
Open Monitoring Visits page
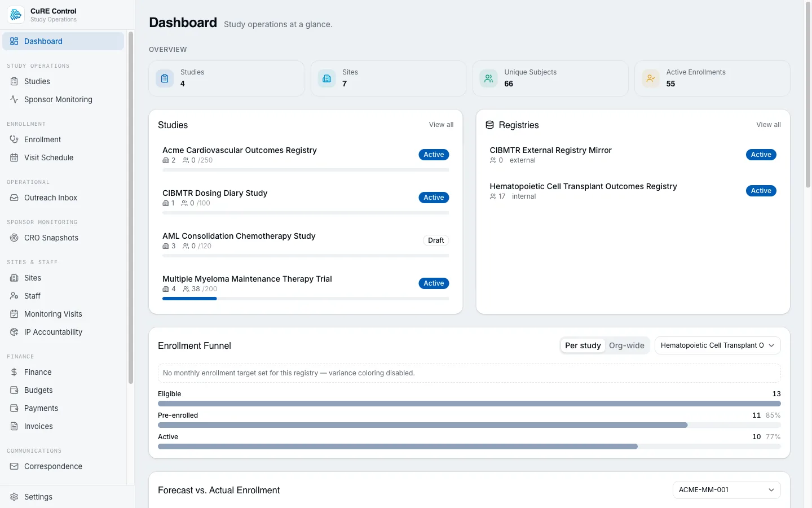tap(63, 314)
